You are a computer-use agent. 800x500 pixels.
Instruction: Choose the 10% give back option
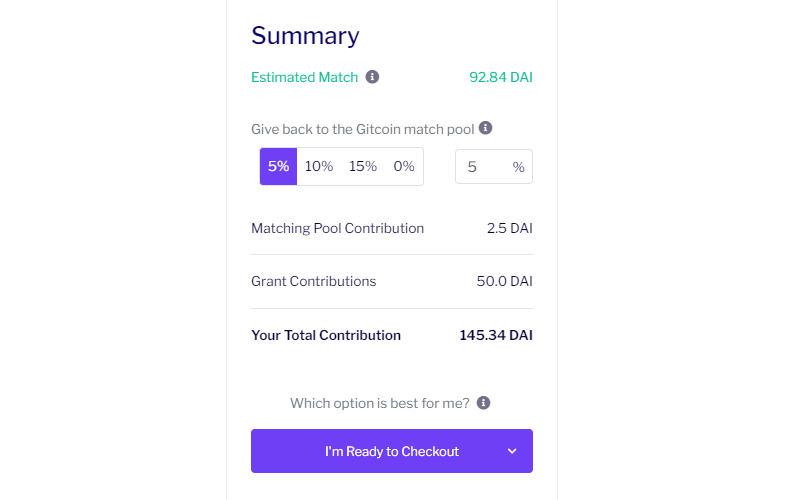pyautogui.click(x=319, y=166)
